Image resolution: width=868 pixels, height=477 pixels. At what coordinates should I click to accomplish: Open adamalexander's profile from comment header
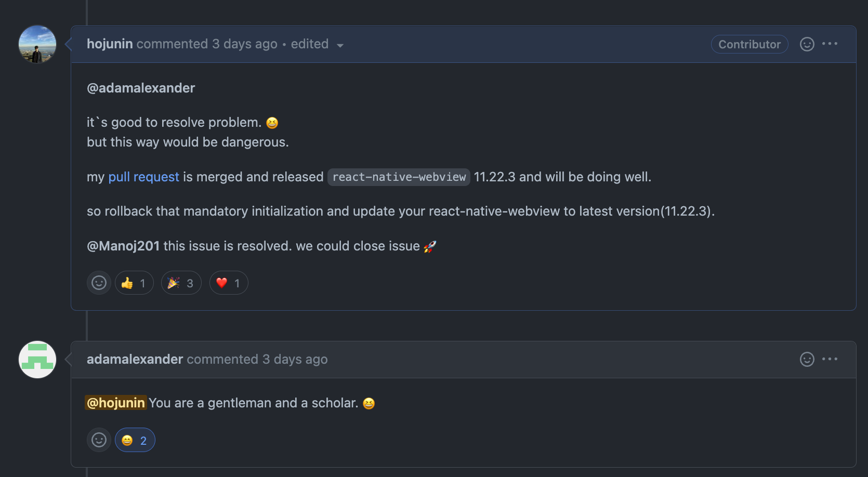point(135,359)
